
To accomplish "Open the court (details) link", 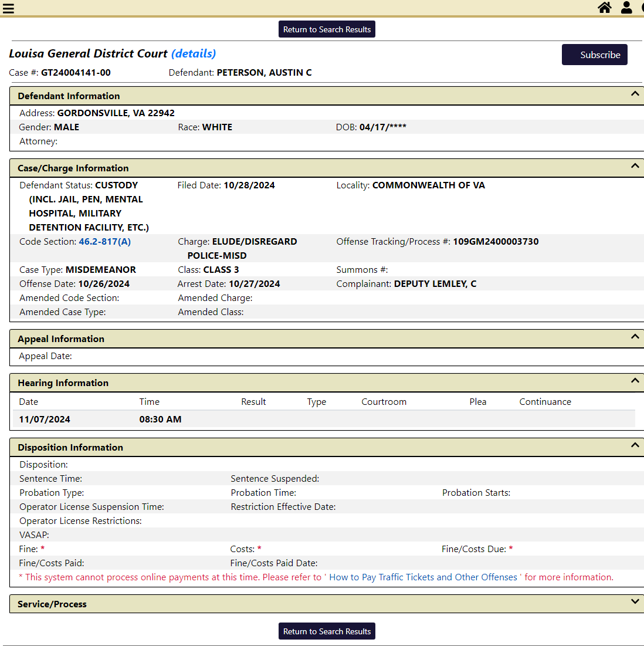I will 194,53.
